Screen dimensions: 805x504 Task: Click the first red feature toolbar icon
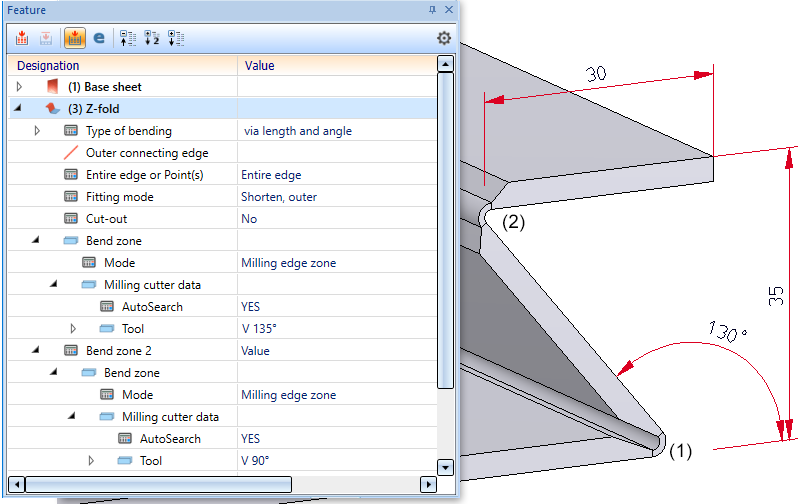[21, 38]
